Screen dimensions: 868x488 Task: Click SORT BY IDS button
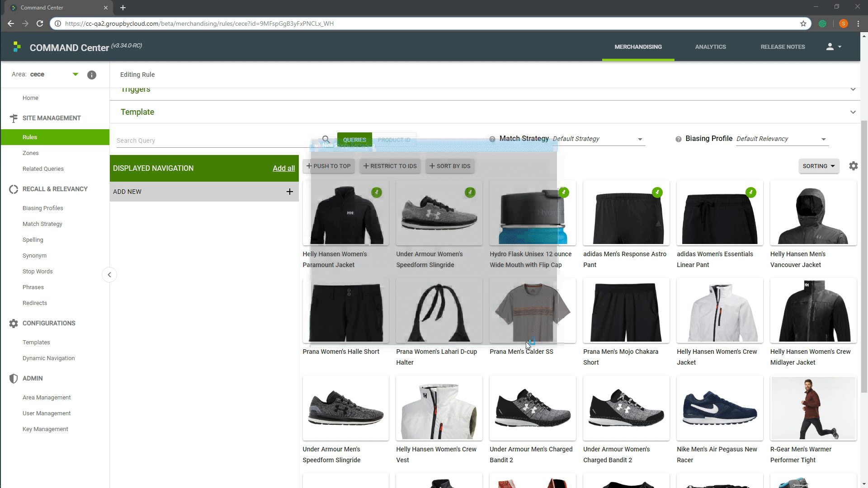click(x=450, y=166)
